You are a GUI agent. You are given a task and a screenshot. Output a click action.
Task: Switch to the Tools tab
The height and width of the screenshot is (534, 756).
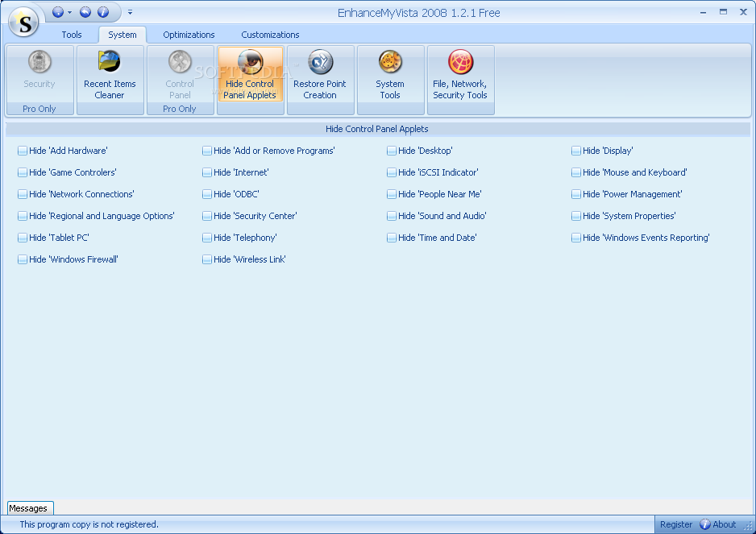point(72,35)
